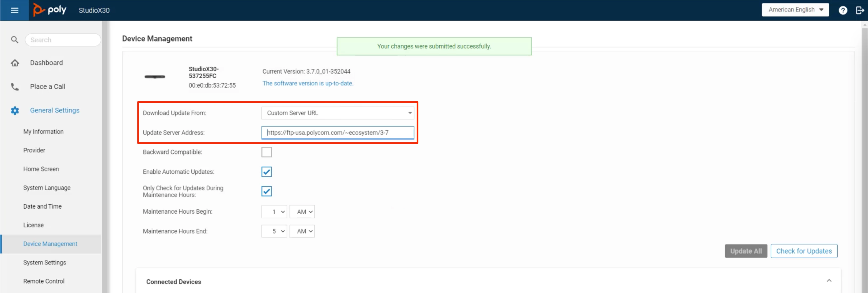
Task: Click the Poly logo
Action: (50, 10)
